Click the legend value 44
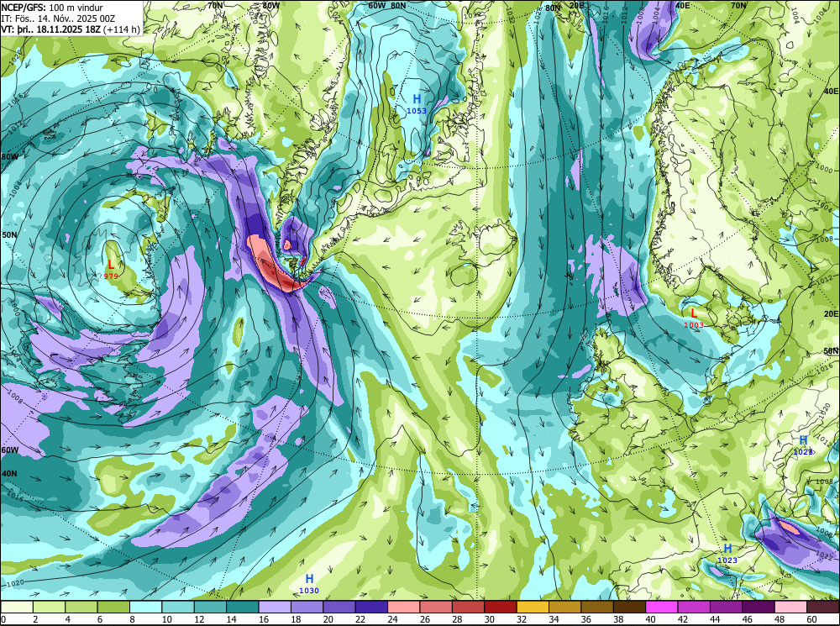The height and width of the screenshot is (626, 840). [713, 619]
